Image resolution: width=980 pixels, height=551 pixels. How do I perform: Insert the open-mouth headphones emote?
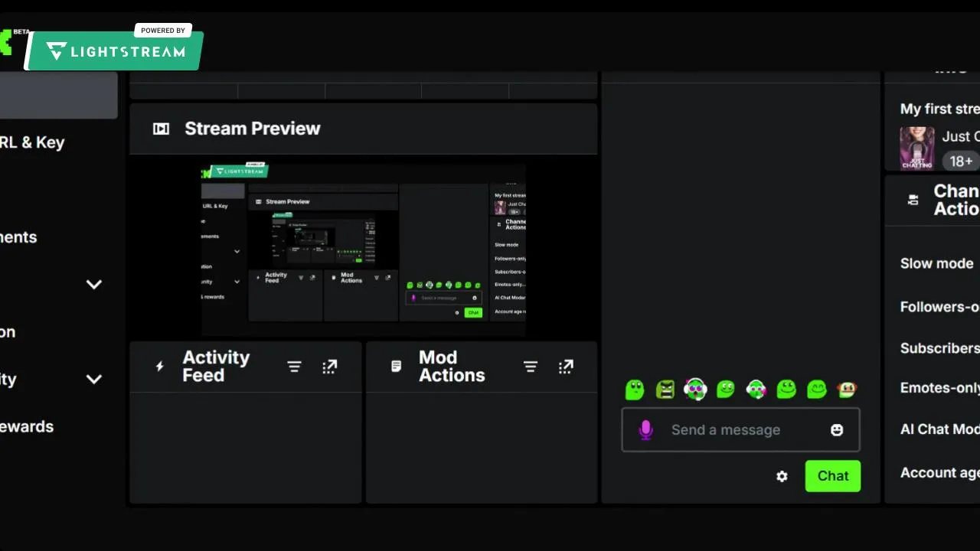(x=695, y=390)
